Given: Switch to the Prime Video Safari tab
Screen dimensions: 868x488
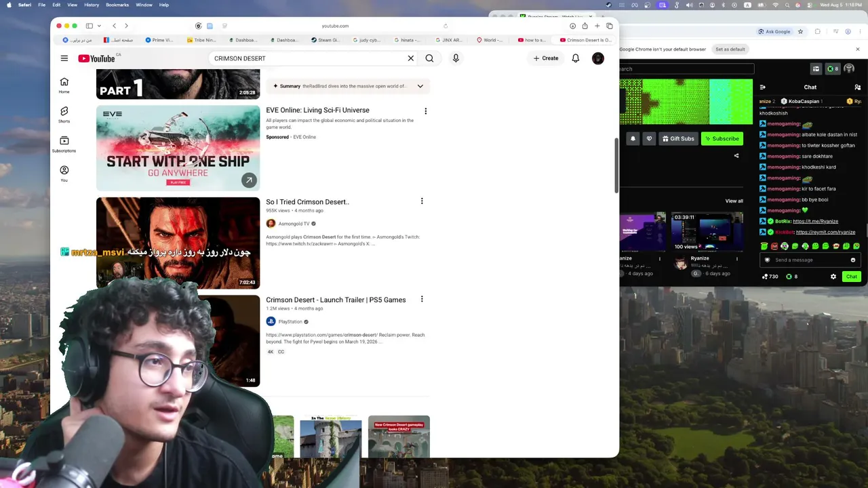Looking at the screenshot, I should click(x=159, y=40).
